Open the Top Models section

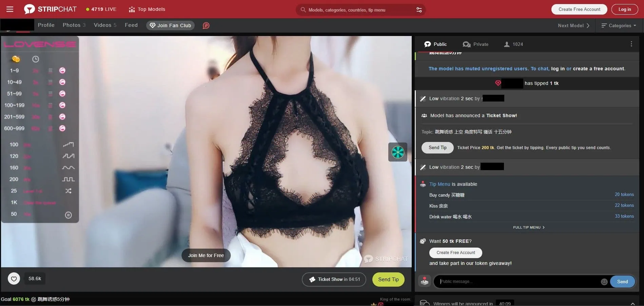click(146, 9)
